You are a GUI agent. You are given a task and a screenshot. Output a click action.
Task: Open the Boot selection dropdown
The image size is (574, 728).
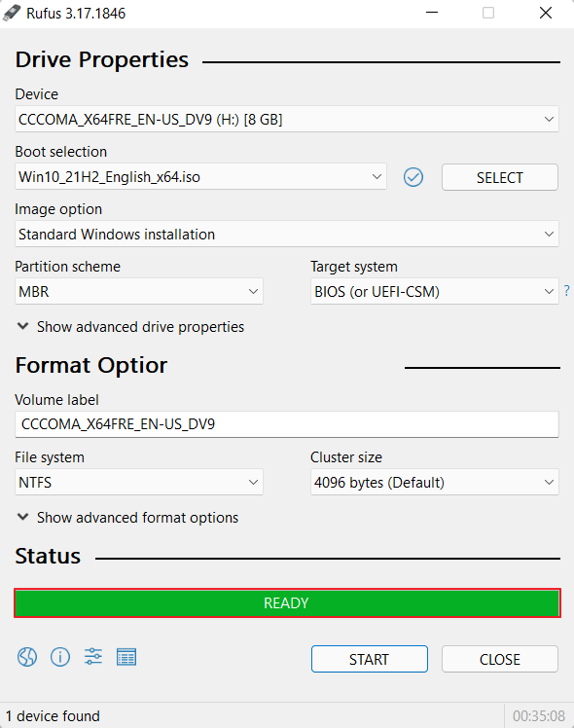[200, 177]
